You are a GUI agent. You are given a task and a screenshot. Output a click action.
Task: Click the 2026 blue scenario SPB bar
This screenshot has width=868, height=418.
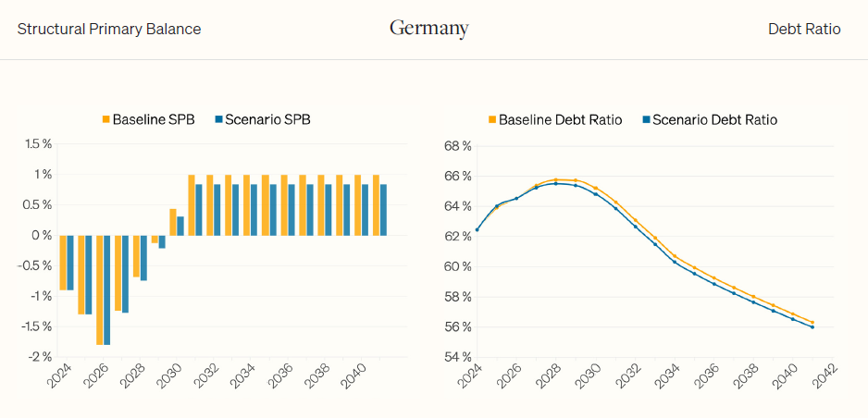[106, 289]
